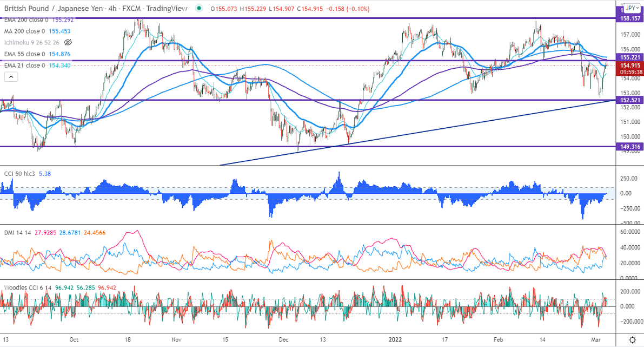Open the JPY currency dropdown
644x347 pixels.
tap(632, 8)
